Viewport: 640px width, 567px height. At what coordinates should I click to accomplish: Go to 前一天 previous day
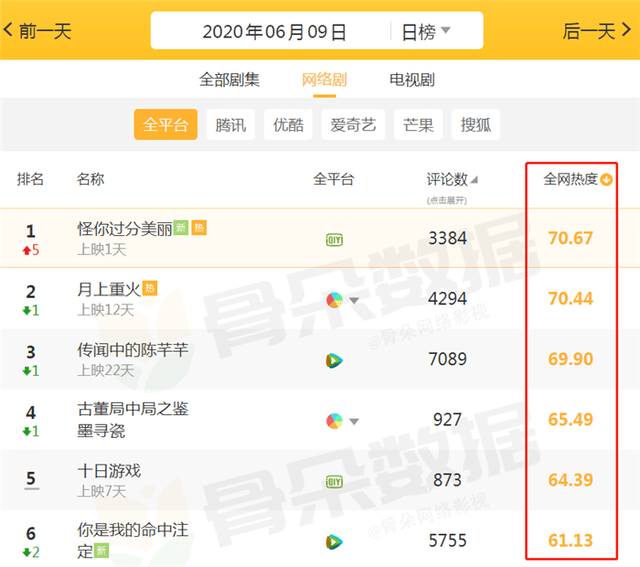pyautogui.click(x=38, y=31)
